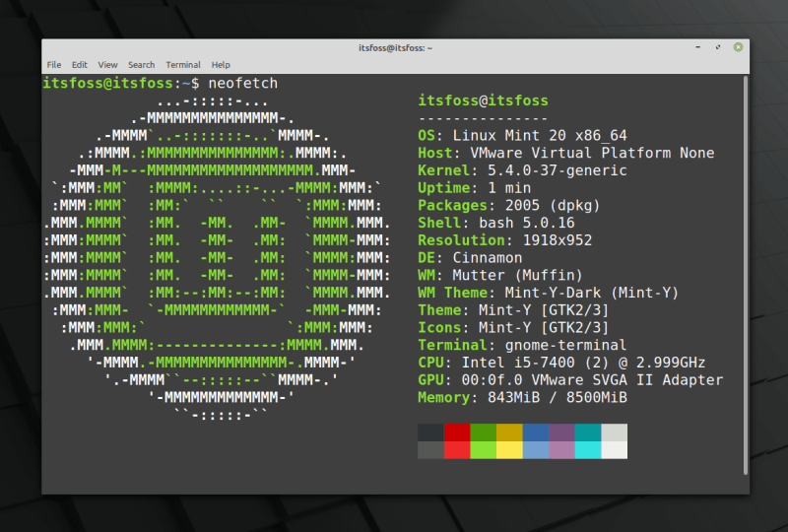Click the Uptime value 1 min
This screenshot has height=532, width=788.
509,188
